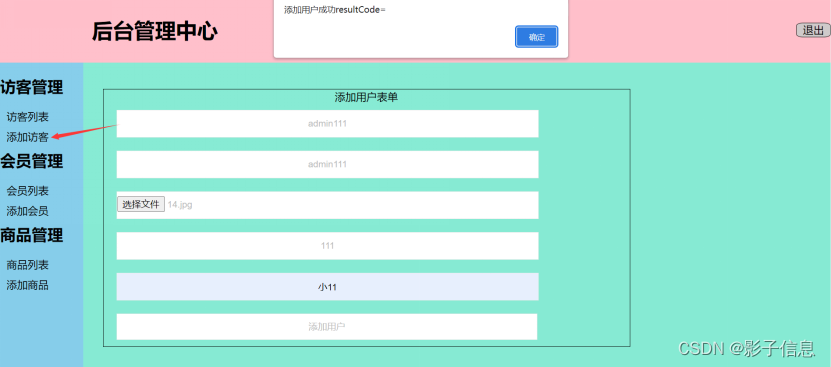Click the 商品管理 section heading
This screenshot has height=367, width=831.
32,235
